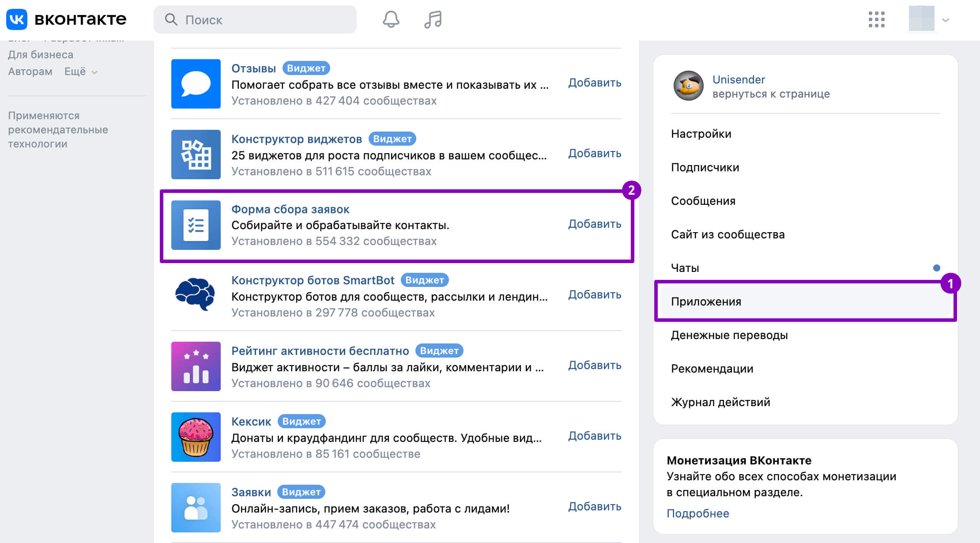Click the grid/apps icon top right
980x543 pixels.
[x=876, y=19]
